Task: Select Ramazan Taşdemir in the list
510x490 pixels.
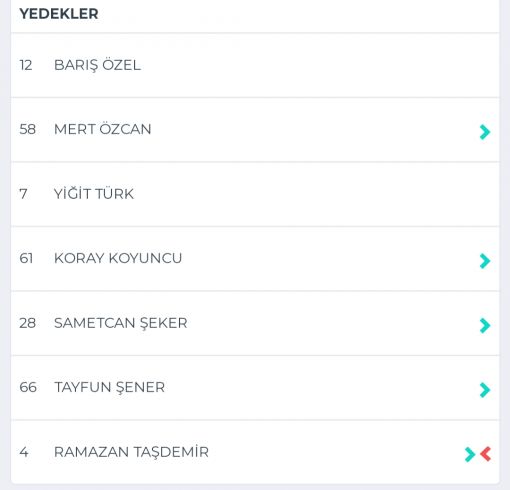Action: pyautogui.click(x=131, y=452)
